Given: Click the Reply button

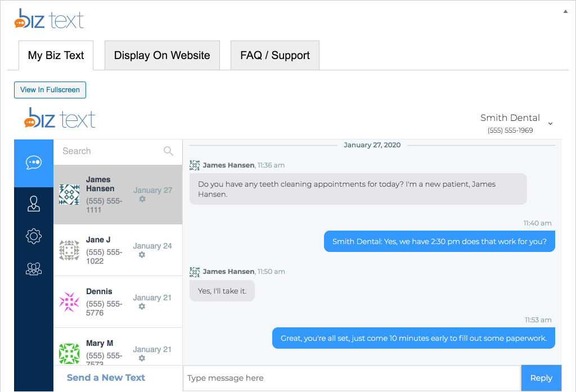Looking at the screenshot, I should point(541,378).
